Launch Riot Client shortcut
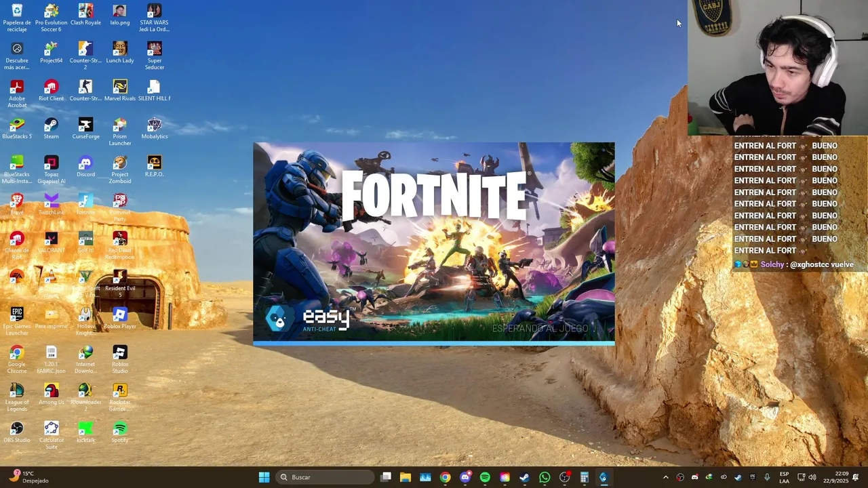Image resolution: width=868 pixels, height=488 pixels. click(51, 91)
